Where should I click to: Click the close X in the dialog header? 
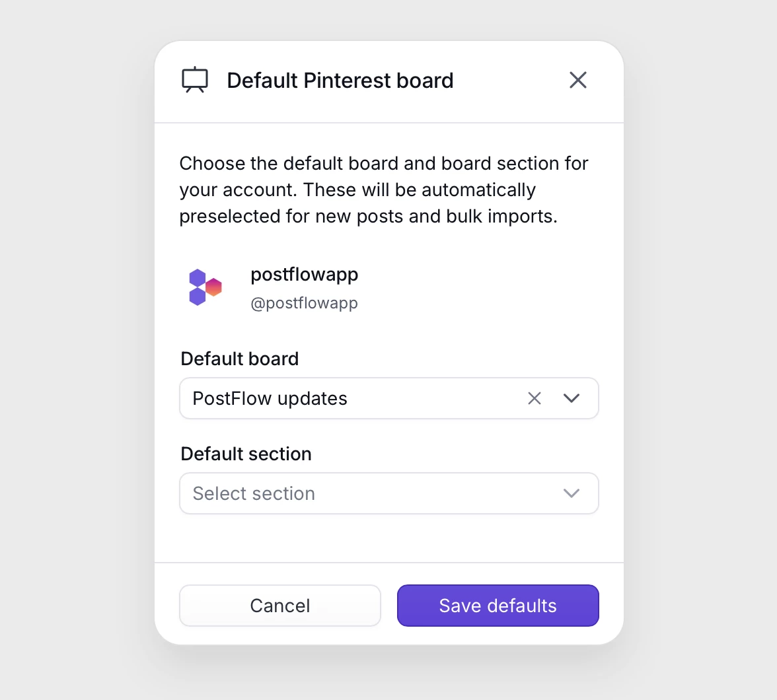577,80
